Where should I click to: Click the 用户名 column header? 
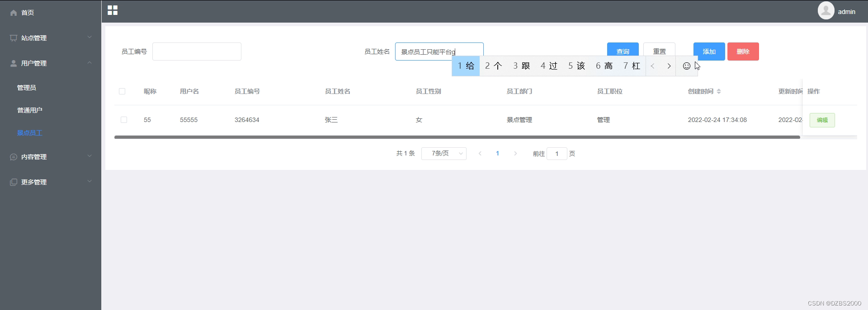tap(189, 91)
